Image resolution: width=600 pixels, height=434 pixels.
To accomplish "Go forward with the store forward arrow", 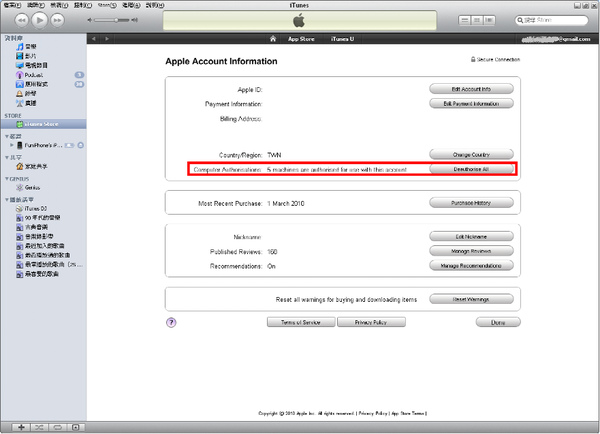I will pos(107,39).
